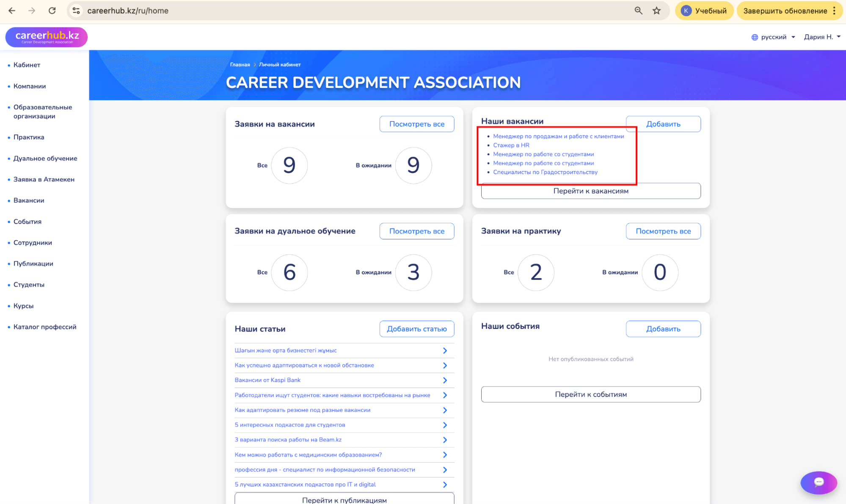Click Перейти к вакансиям button
Screen dimensions: 846x504
(590, 191)
